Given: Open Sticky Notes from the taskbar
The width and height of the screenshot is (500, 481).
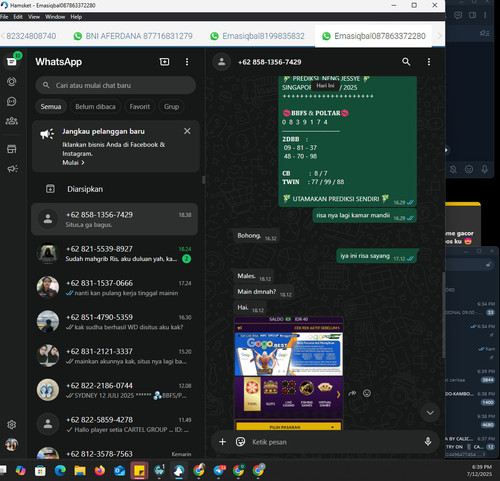Looking at the screenshot, I should pos(139,471).
